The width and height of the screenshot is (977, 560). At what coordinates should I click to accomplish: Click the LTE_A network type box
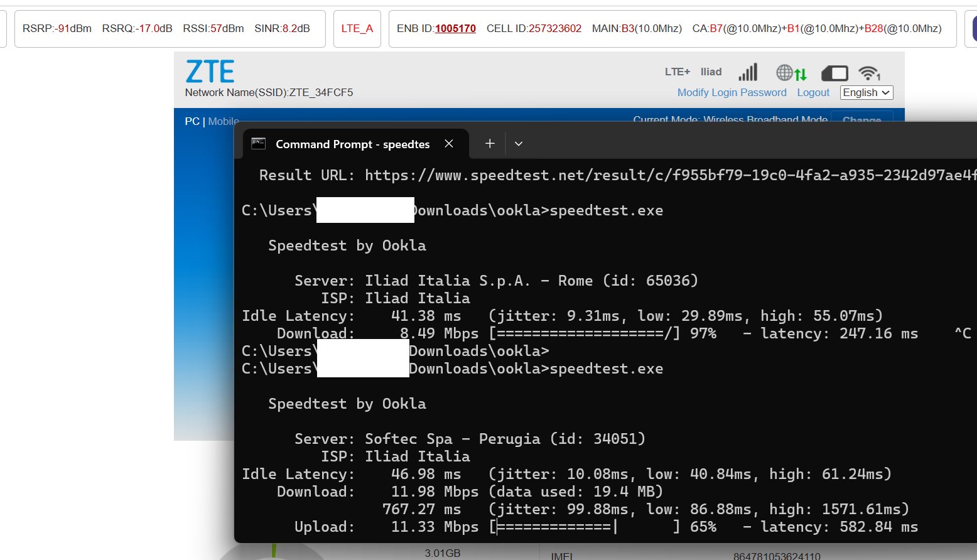coord(357,28)
